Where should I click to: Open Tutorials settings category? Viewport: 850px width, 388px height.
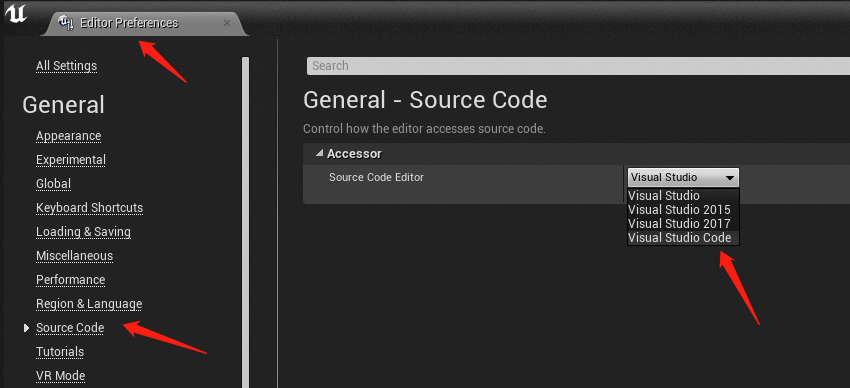(x=60, y=352)
